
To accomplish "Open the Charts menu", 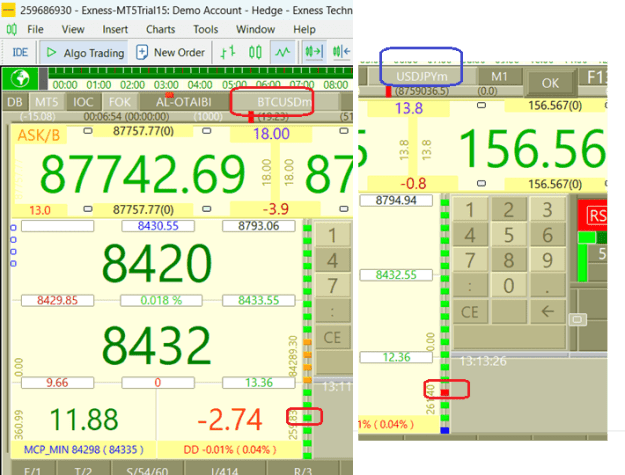I will [x=160, y=29].
